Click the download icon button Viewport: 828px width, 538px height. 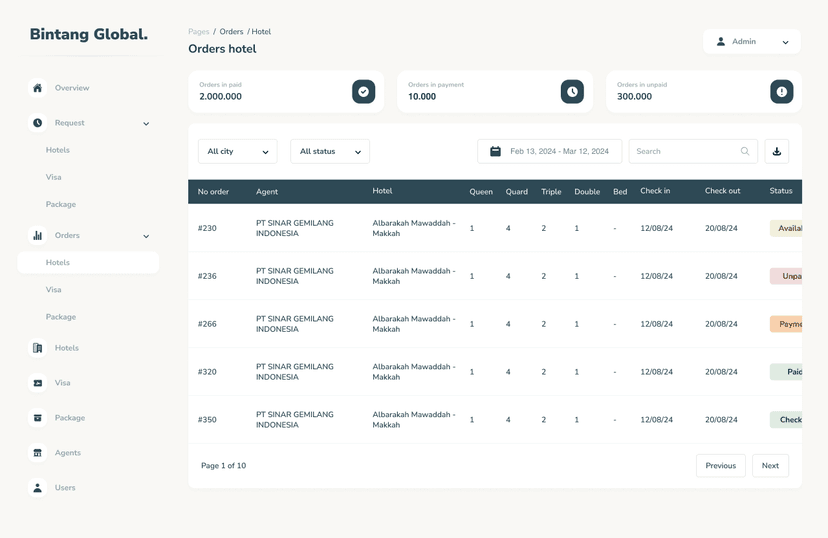[x=776, y=151]
